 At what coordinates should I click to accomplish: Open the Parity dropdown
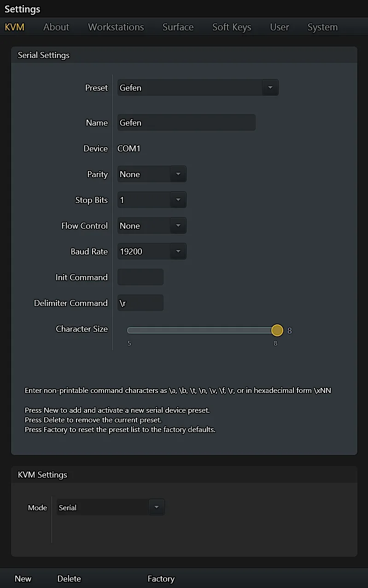coord(152,174)
